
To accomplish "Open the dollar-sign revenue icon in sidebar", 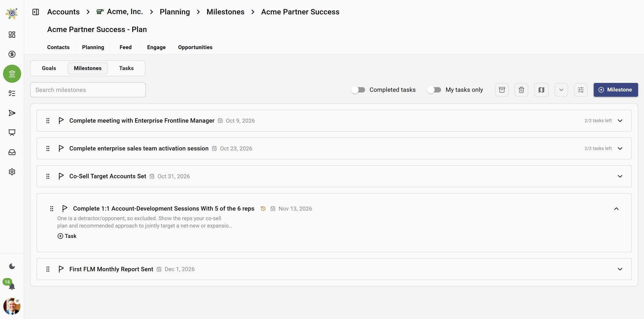I will click(12, 54).
